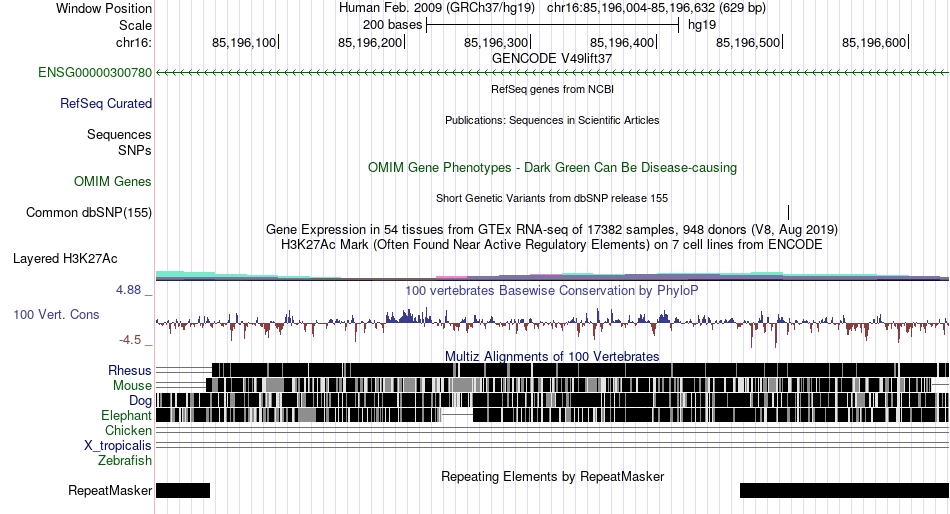This screenshot has height=514, width=950.
Task: Click the Mouse alignment row
Action: point(552,386)
